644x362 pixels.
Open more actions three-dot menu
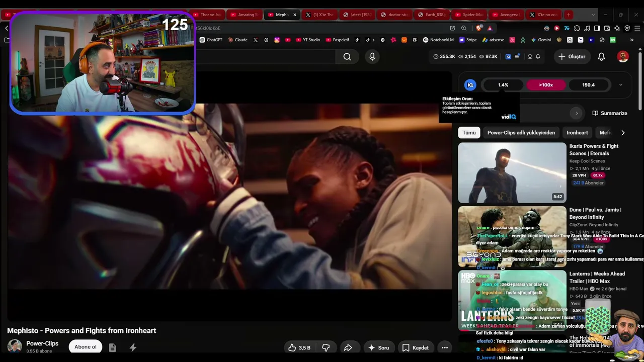[444, 347]
